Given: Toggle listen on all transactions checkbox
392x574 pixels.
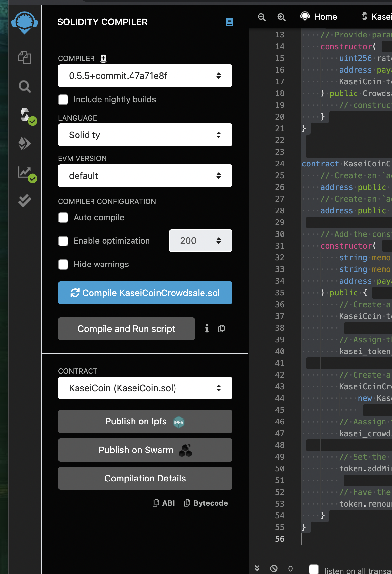Looking at the screenshot, I should (314, 569).
